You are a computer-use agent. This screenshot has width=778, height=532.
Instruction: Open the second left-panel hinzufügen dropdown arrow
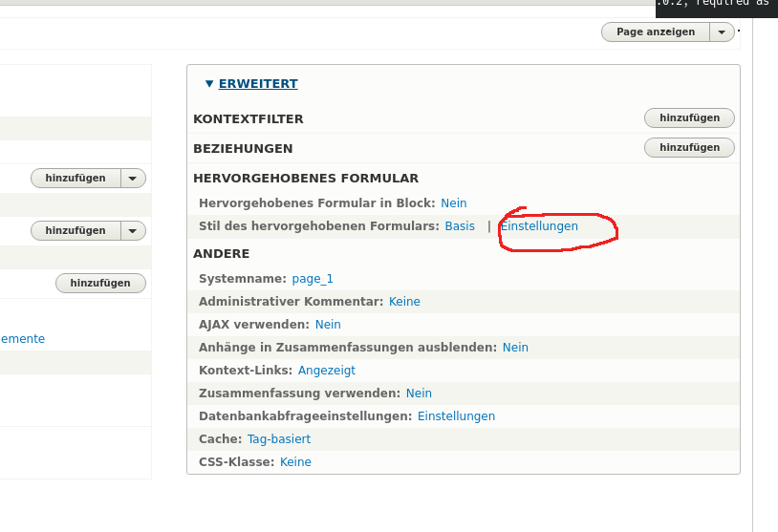tap(133, 231)
